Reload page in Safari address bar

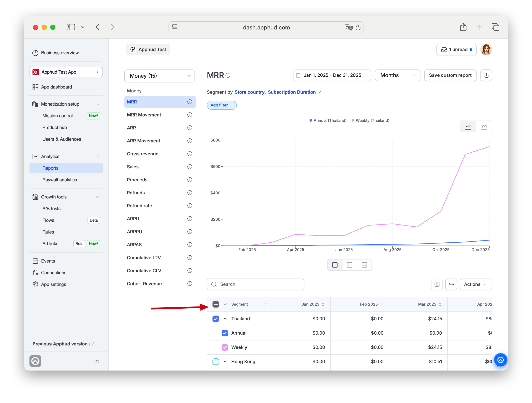[358, 27]
